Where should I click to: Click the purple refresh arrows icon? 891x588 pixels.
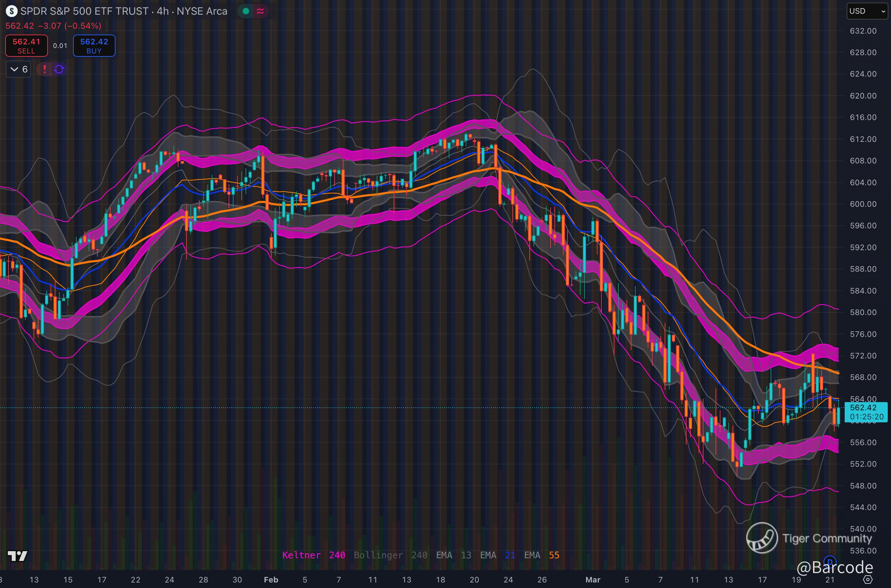tap(59, 69)
